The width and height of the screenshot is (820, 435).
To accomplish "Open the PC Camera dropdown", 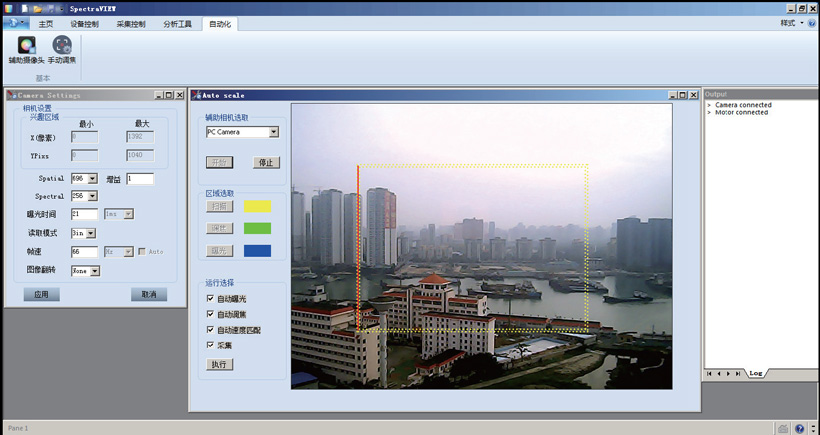I will click(273, 132).
